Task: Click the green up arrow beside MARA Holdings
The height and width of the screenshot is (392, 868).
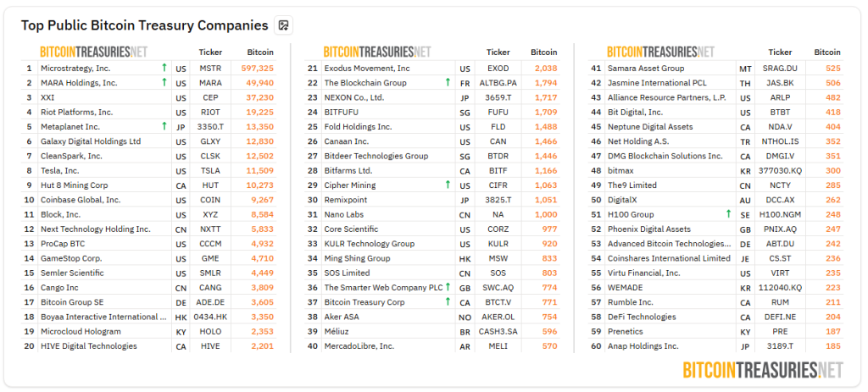Action: 164,82
